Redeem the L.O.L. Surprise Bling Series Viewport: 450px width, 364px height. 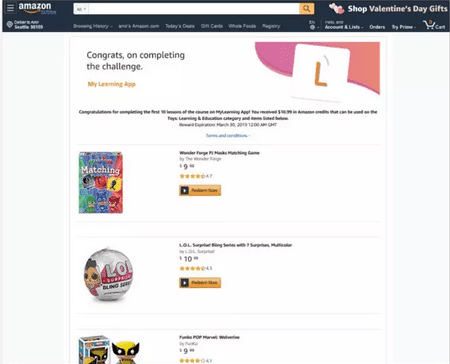pos(200,283)
